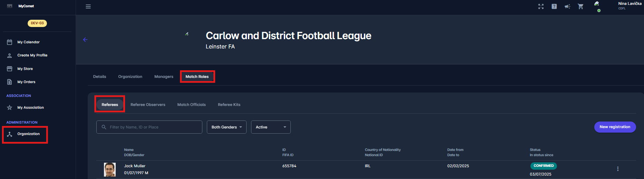
Task: Expand the Active status dropdown
Action: 271,127
